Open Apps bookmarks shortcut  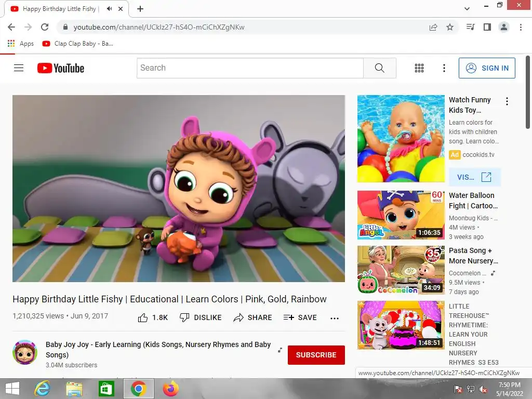[x=21, y=44]
